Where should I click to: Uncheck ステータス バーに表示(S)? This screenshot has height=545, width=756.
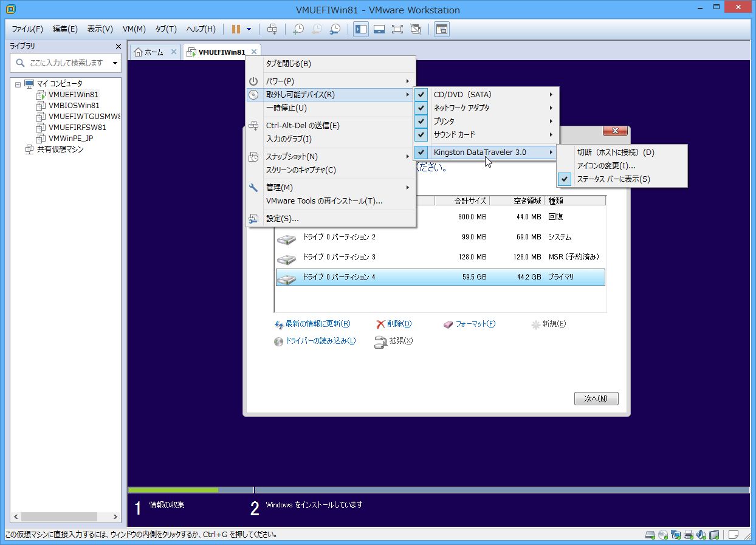pyautogui.click(x=565, y=179)
